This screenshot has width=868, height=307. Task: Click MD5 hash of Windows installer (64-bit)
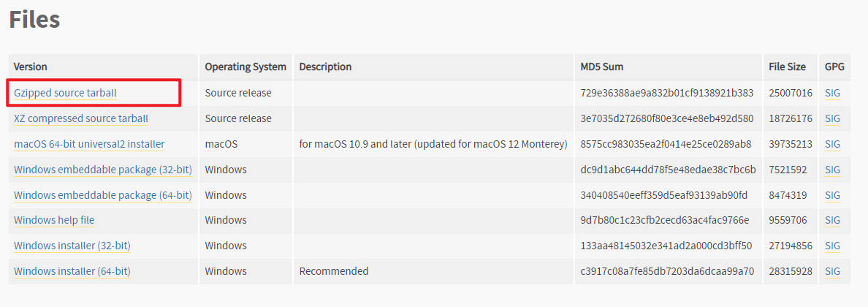point(667,271)
